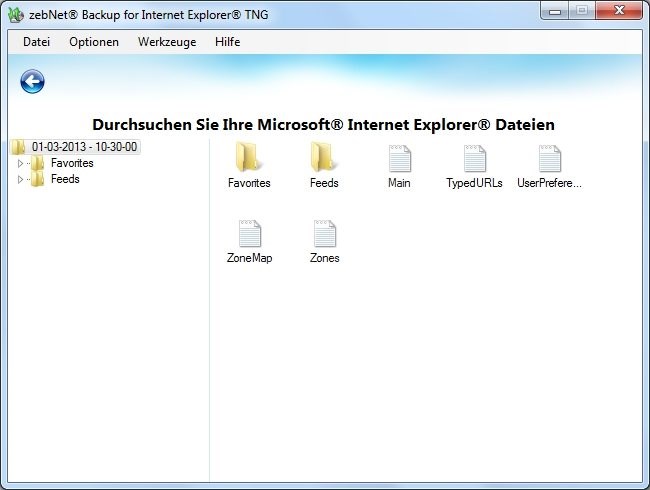Select the Zones file icon

(x=325, y=233)
